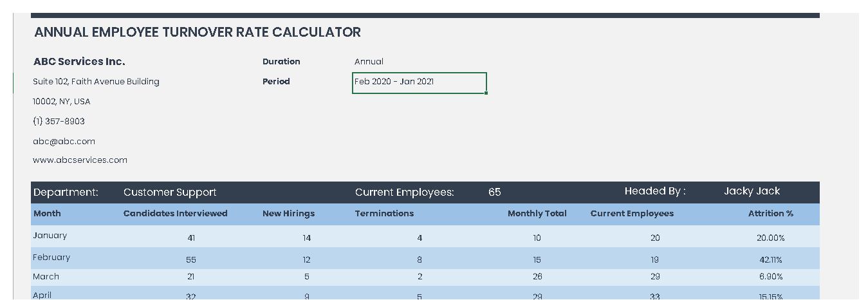This screenshot has height=300, width=868.
Task: Select the "Customer Support" department cell
Action: click(170, 192)
